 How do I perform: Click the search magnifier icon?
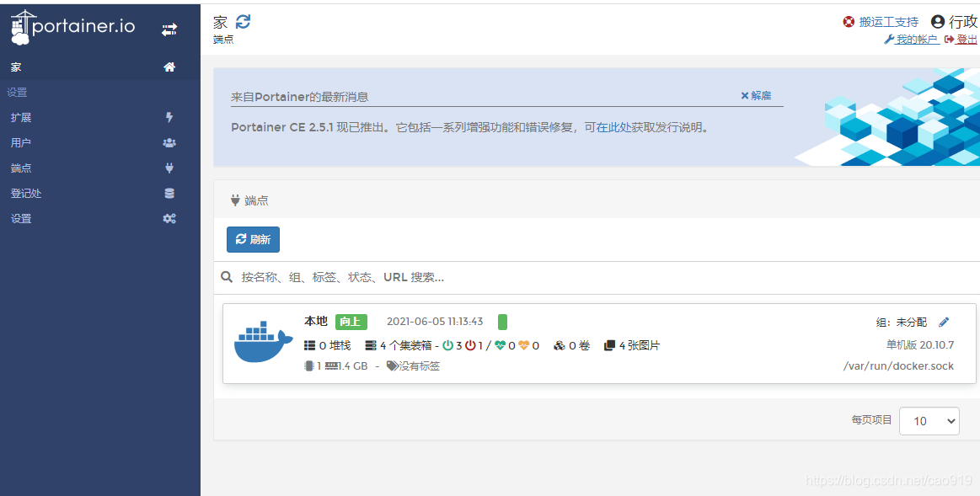tap(227, 277)
